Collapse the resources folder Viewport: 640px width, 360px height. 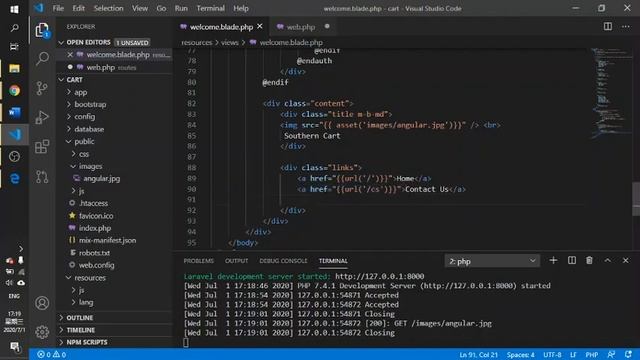point(90,278)
